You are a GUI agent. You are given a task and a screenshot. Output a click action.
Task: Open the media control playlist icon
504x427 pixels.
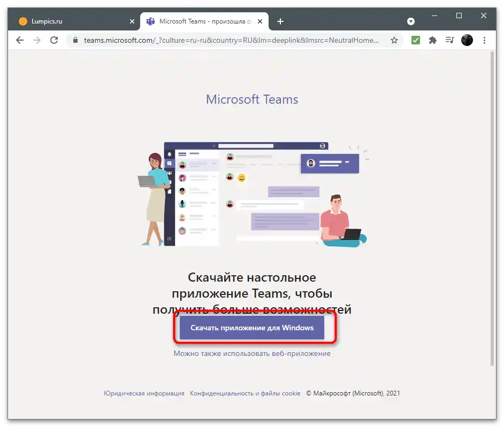pyautogui.click(x=449, y=40)
